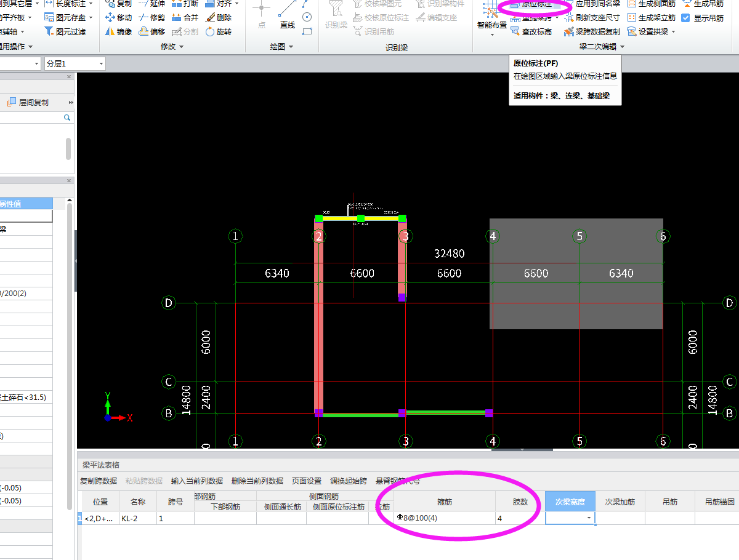Click 删除当前列数据 button
The image size is (739, 560).
(x=257, y=481)
